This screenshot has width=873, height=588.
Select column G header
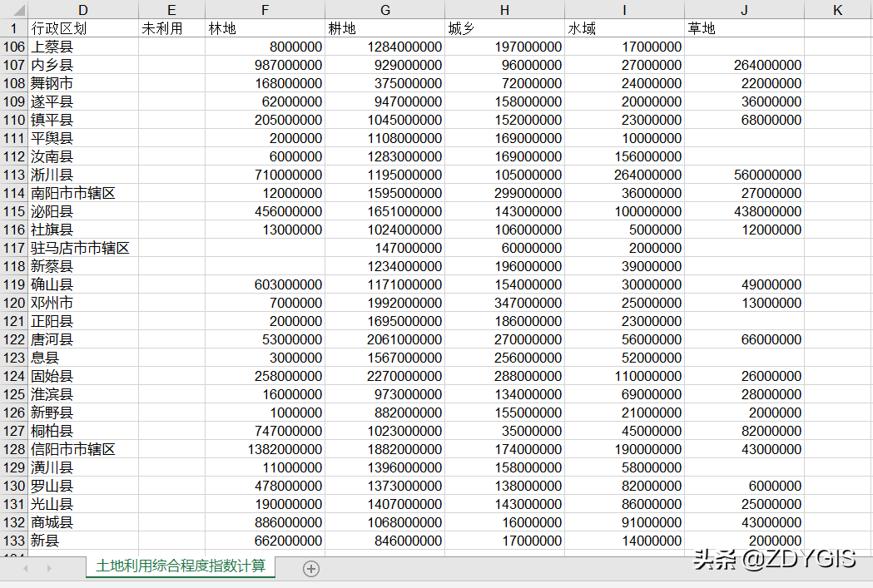(x=384, y=10)
